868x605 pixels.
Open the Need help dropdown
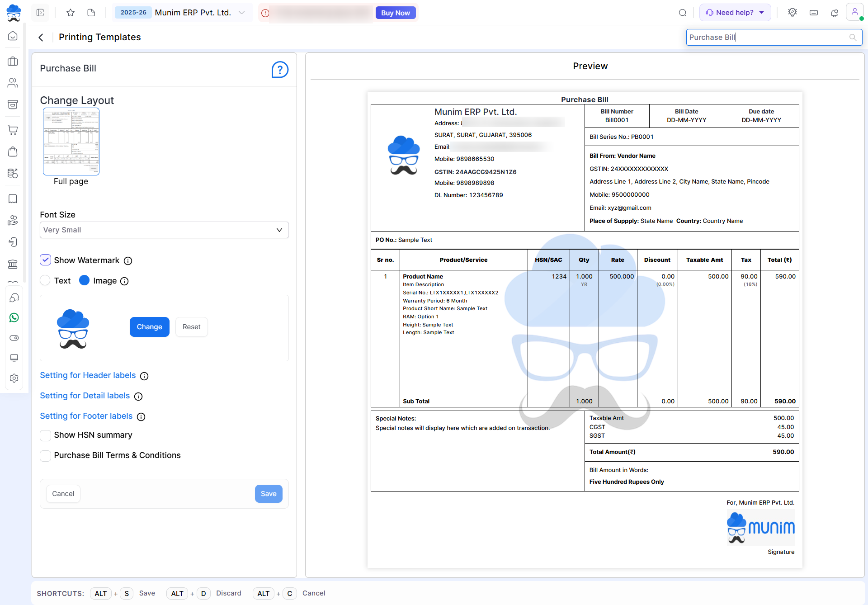point(735,13)
